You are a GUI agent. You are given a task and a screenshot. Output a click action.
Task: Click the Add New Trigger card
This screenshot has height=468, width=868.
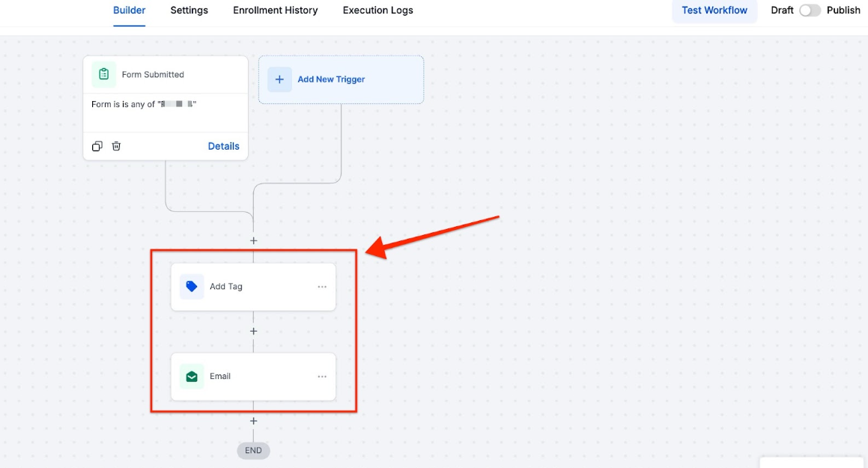coord(341,79)
